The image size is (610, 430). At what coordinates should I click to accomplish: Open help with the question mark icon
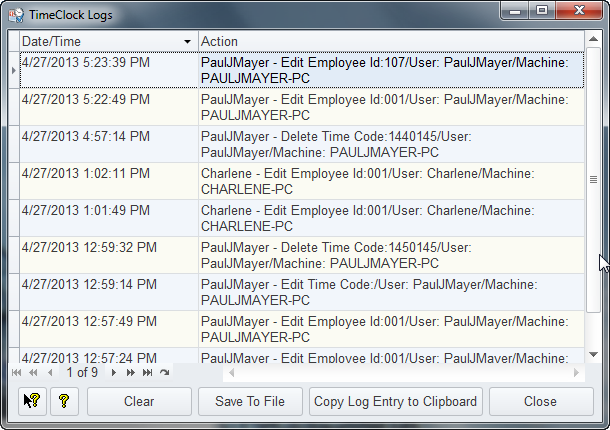[x=64, y=401]
